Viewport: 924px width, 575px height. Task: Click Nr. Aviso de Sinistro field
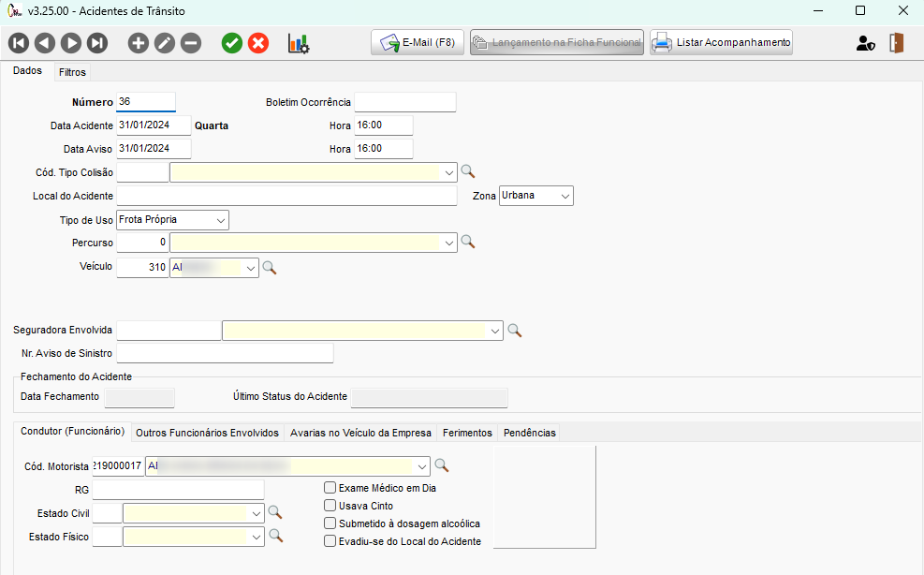[x=225, y=353]
